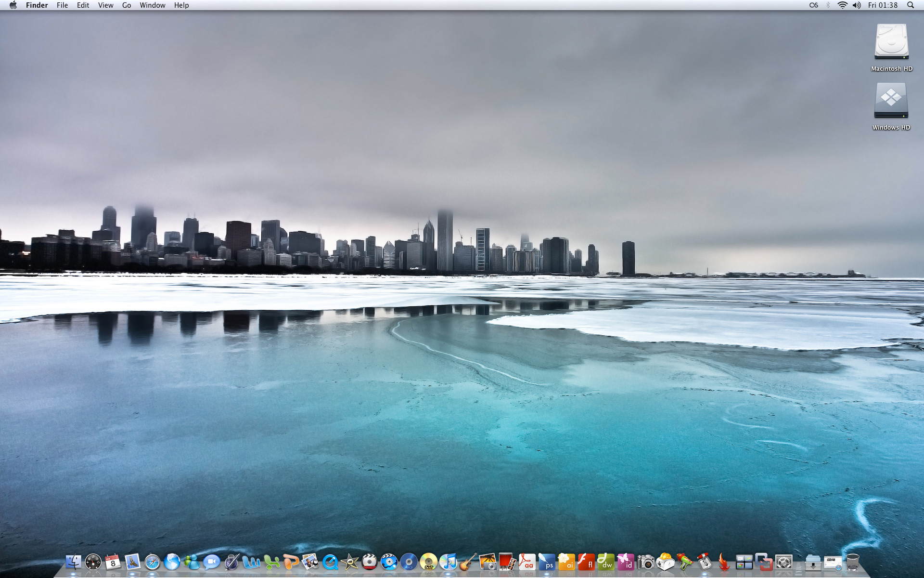Open the Trash in the dock
The height and width of the screenshot is (578, 924).
pos(852,562)
